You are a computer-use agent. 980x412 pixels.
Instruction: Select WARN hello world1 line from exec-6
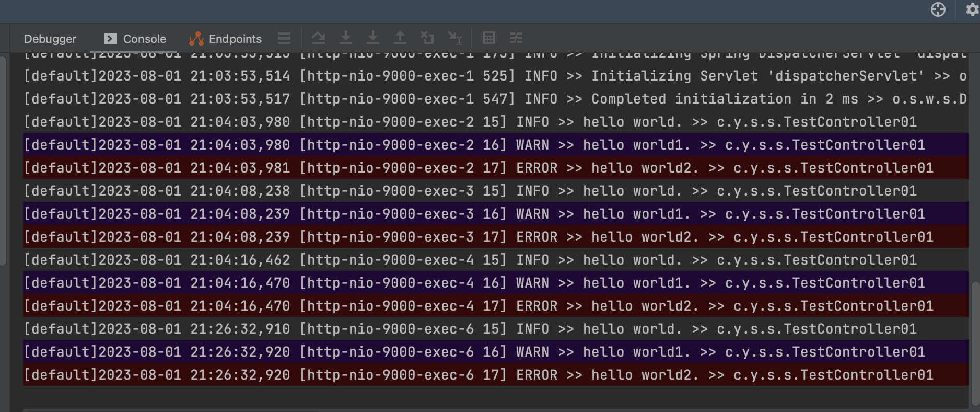tap(495, 352)
